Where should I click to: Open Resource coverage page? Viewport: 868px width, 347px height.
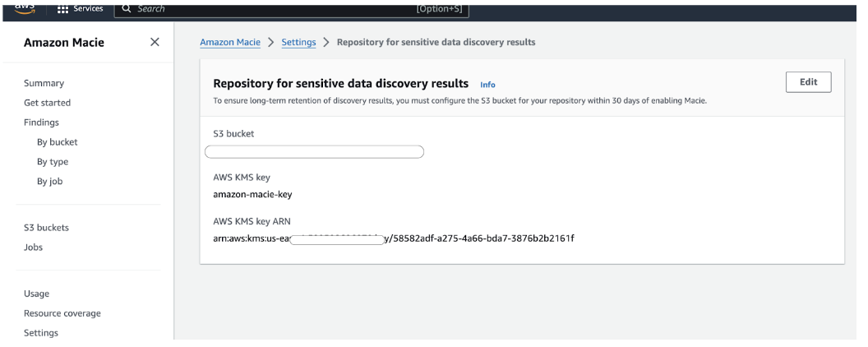(62, 313)
